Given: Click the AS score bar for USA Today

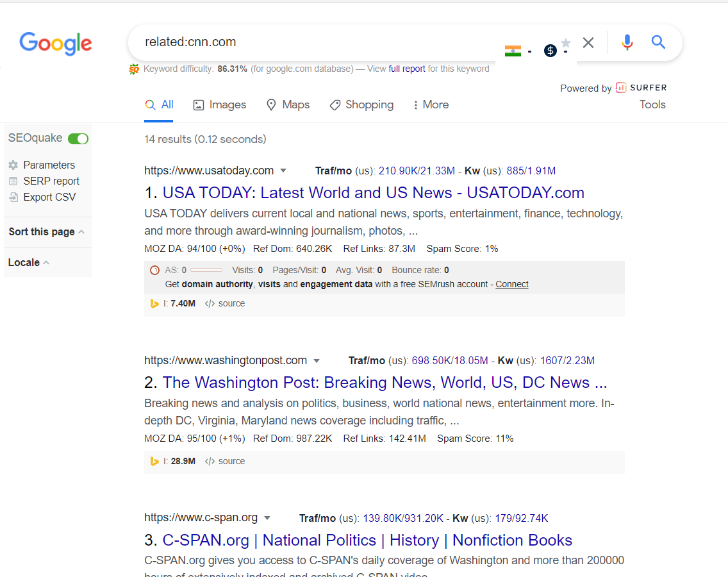Looking at the screenshot, I should point(206,270).
